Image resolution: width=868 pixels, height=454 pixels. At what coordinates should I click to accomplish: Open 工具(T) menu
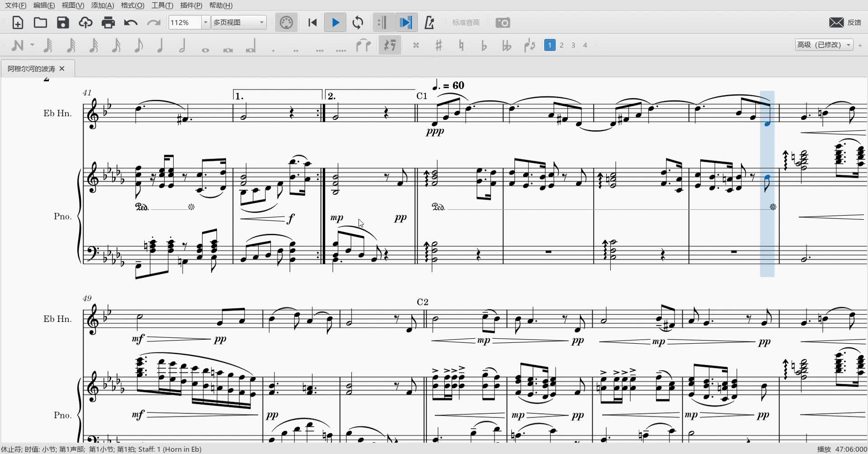coord(162,5)
